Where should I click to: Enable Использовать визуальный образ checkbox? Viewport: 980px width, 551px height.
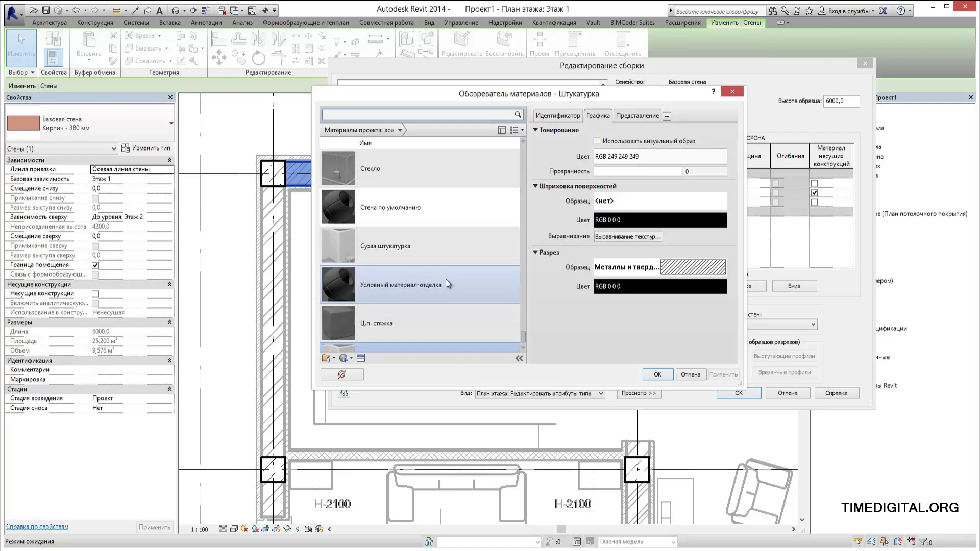pyautogui.click(x=597, y=141)
